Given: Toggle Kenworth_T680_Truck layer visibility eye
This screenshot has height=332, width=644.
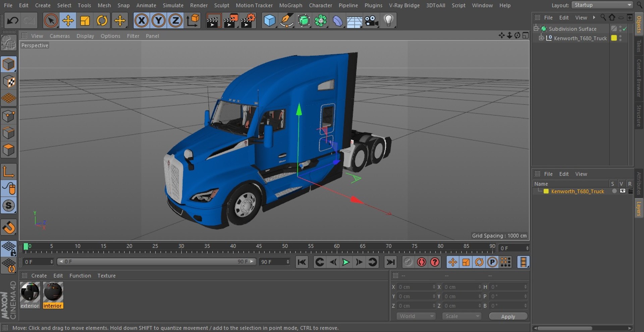Looking at the screenshot, I should (623, 191).
